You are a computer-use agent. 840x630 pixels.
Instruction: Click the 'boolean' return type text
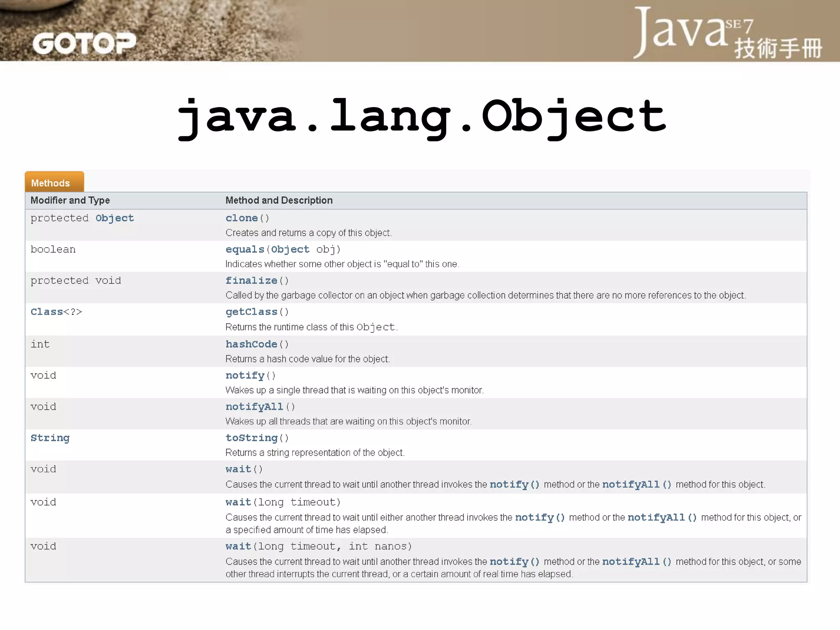click(x=53, y=249)
